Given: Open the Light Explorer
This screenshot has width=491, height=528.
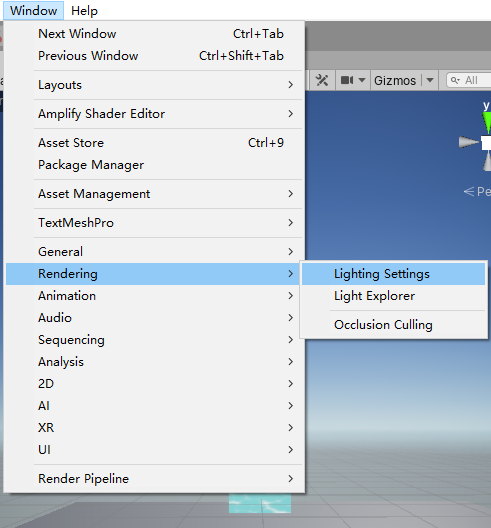Looking at the screenshot, I should (393, 296).
